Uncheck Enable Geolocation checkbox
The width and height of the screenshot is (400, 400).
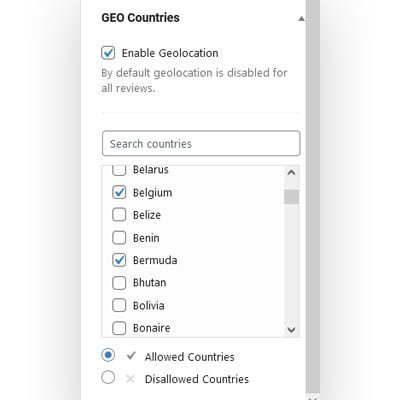[108, 53]
